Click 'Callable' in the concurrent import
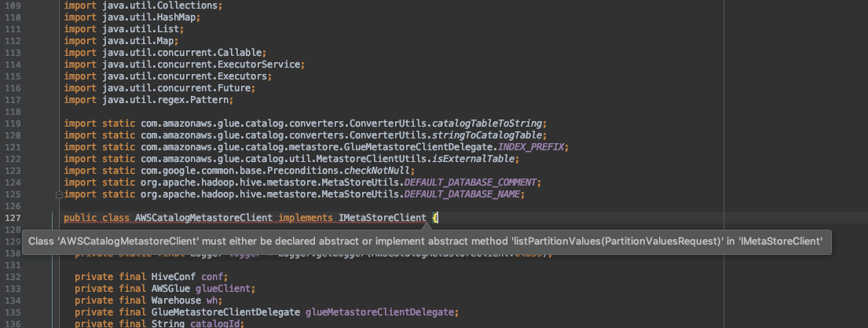This screenshot has width=868, height=328. coord(239,53)
